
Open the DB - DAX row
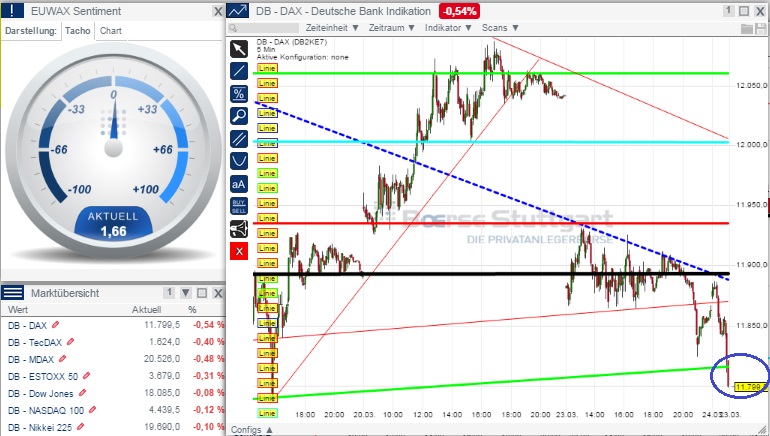[113, 325]
